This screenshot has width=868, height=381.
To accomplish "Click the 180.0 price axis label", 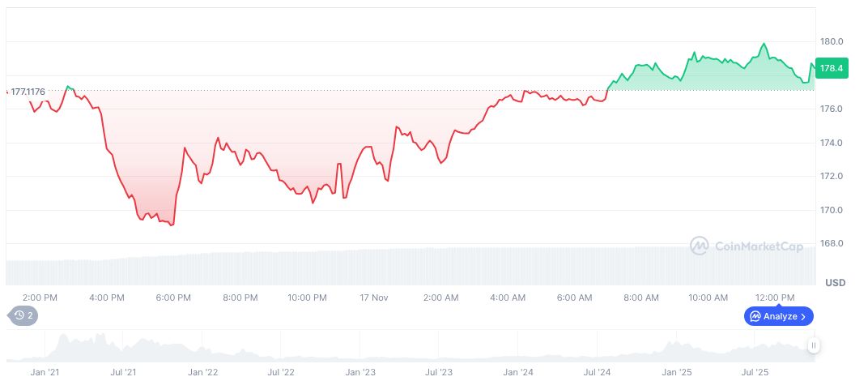I will click(x=832, y=41).
